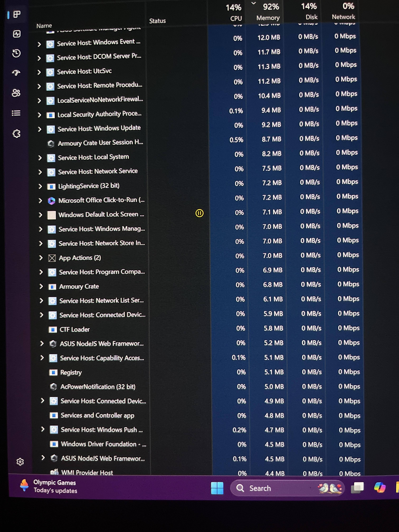Expand Service Host: Windows Push row

(43, 429)
